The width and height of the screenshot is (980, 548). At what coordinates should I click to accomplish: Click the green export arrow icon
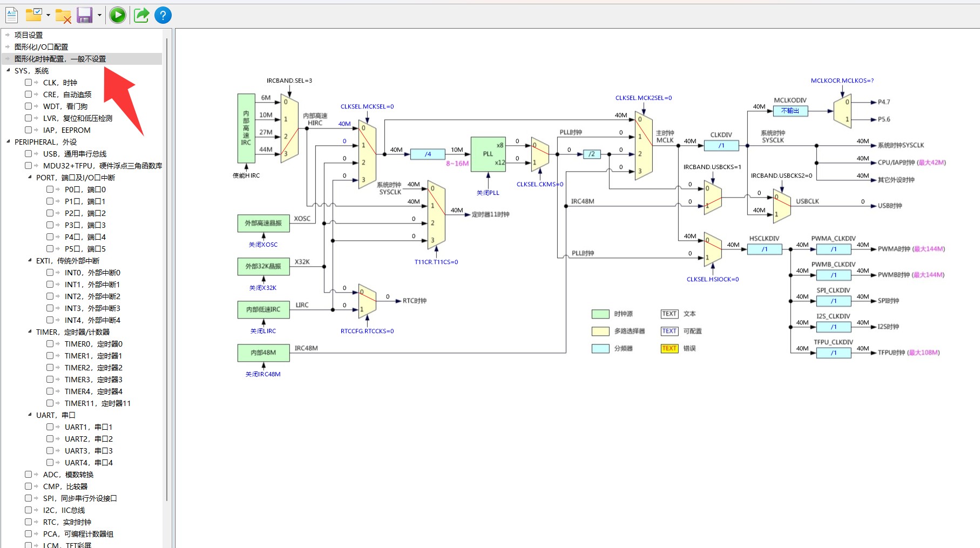click(141, 15)
